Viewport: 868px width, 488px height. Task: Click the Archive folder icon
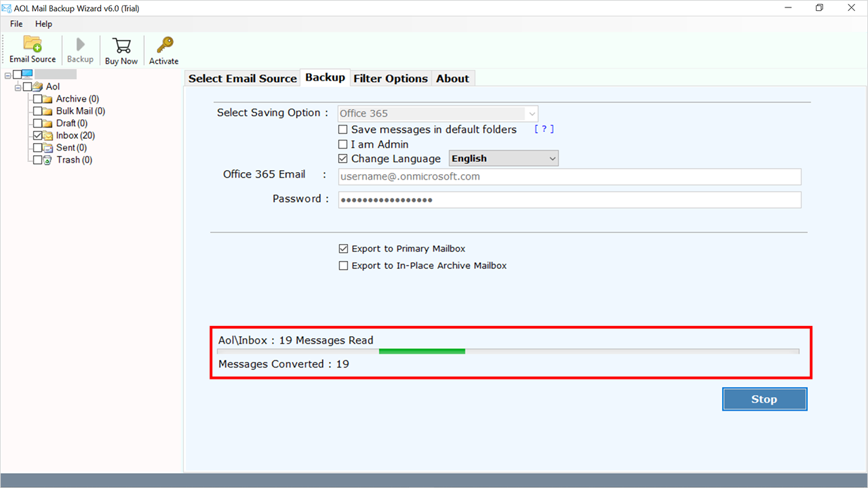pyautogui.click(x=47, y=99)
